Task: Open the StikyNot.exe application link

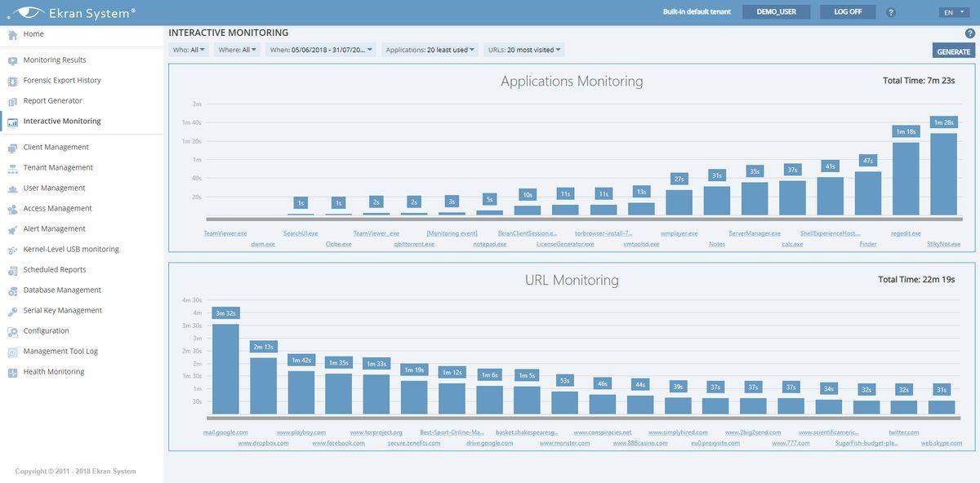Action: [x=943, y=244]
